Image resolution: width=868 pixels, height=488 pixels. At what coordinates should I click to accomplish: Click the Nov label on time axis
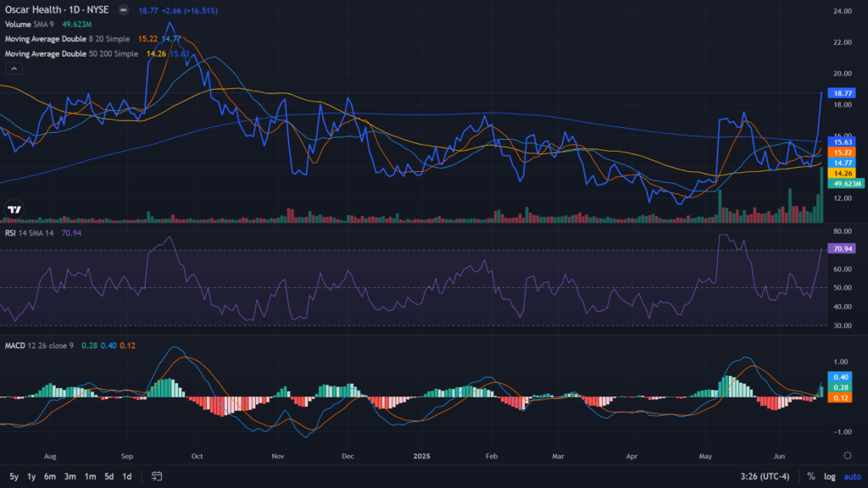(x=278, y=457)
